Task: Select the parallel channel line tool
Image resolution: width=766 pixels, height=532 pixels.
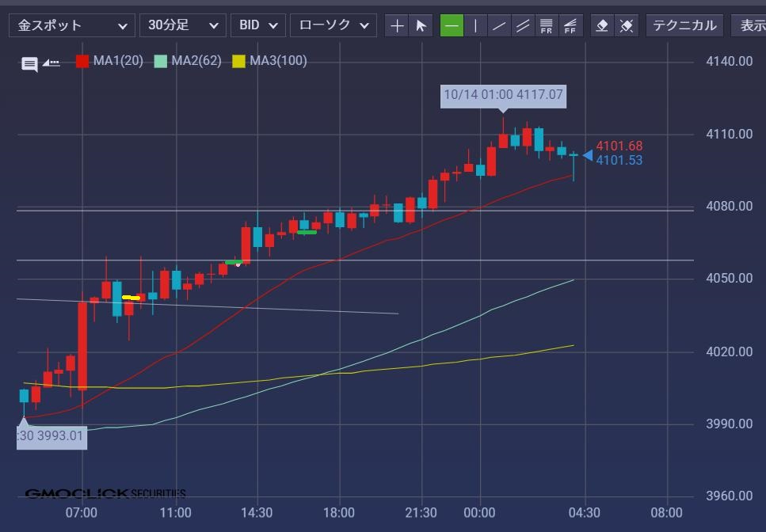Action: point(523,25)
